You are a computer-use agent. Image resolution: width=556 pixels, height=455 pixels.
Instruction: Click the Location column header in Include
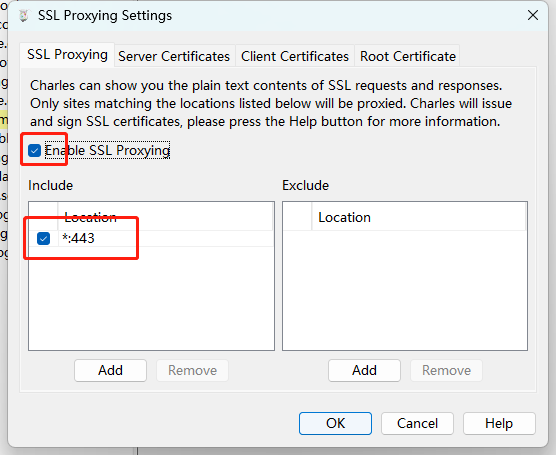[x=165, y=217]
